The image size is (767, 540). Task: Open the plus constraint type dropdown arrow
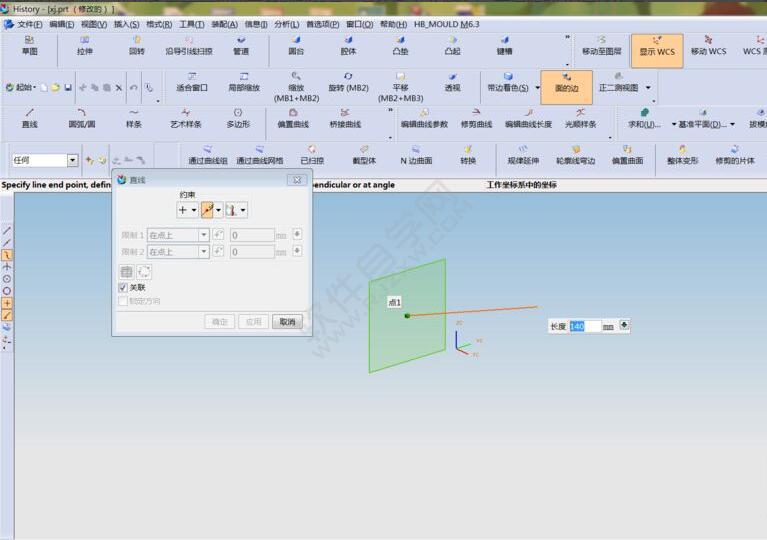[x=194, y=210]
